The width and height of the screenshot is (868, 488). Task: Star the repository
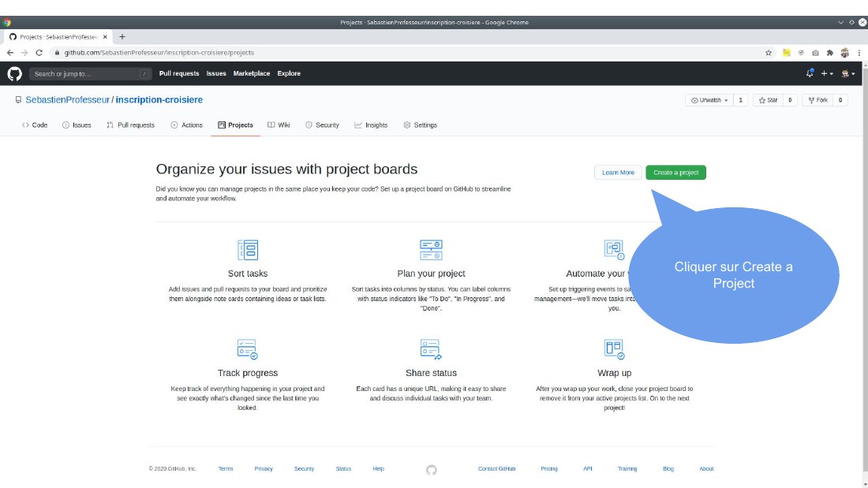tap(768, 100)
